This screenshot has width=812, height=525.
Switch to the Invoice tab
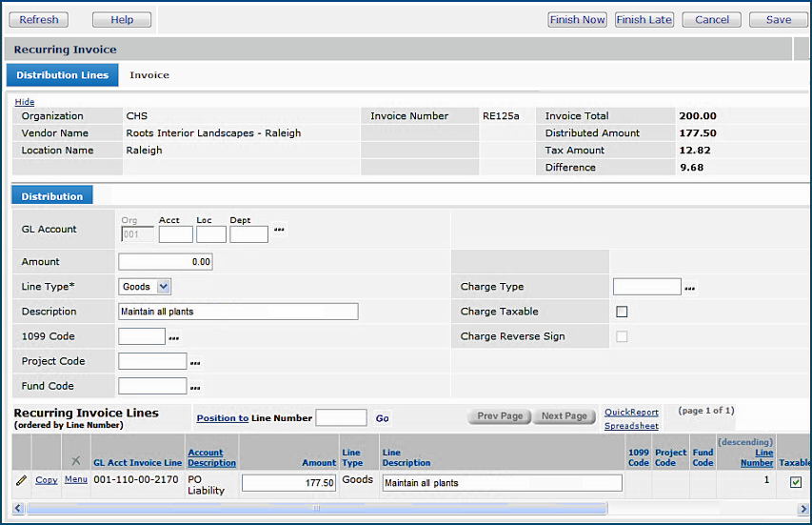[x=149, y=75]
